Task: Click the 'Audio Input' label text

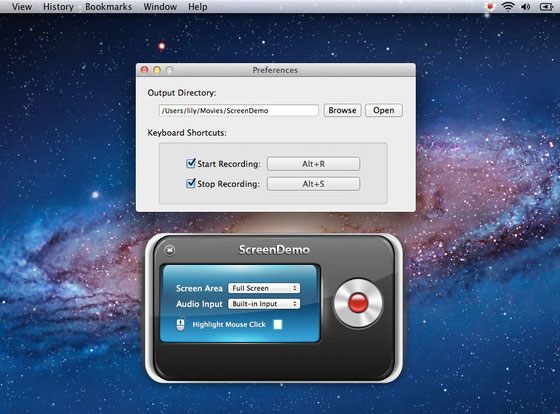Action: (199, 304)
